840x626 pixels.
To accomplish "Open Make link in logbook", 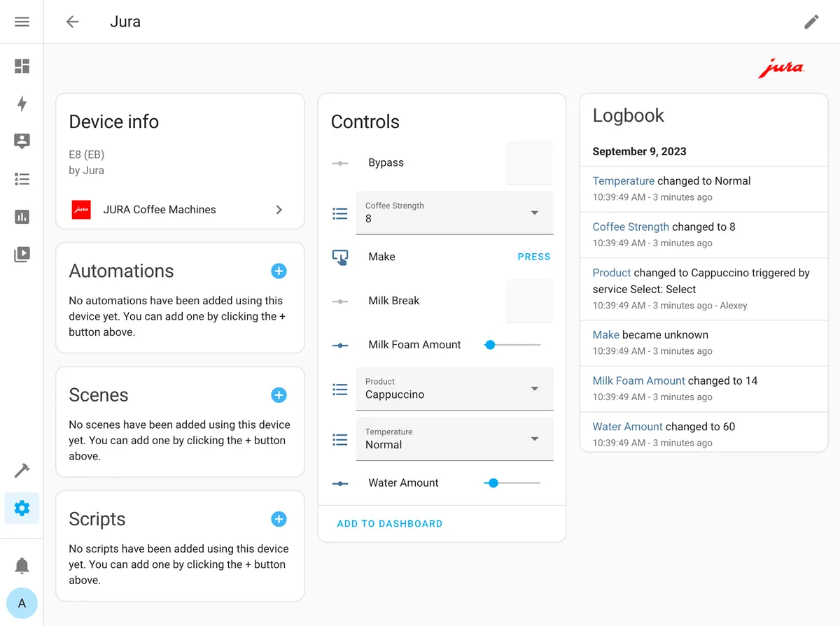I will (x=606, y=334).
